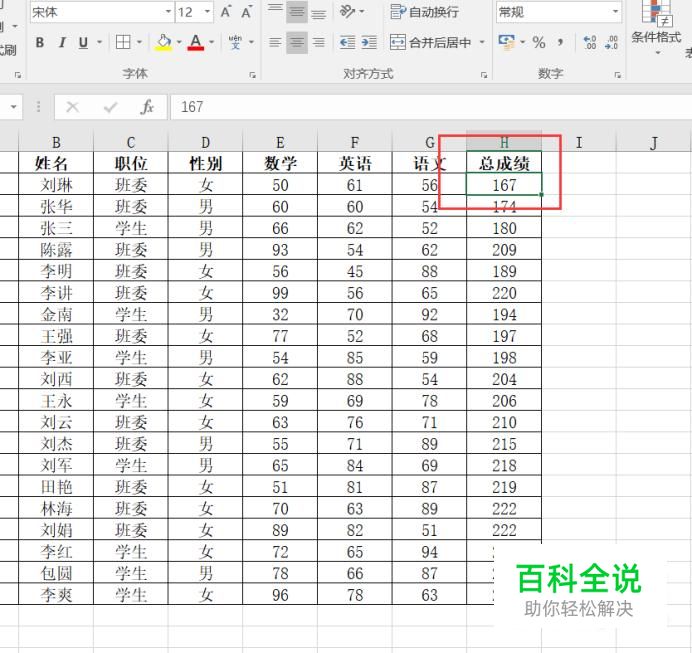The image size is (692, 653).
Task: Expand name box dropdown arrow
Action: pos(13,107)
